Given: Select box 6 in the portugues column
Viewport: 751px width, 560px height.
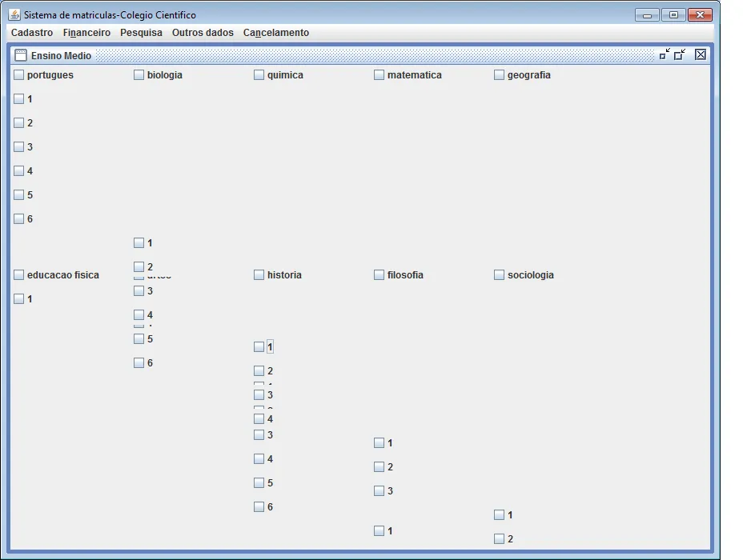Looking at the screenshot, I should point(18,218).
